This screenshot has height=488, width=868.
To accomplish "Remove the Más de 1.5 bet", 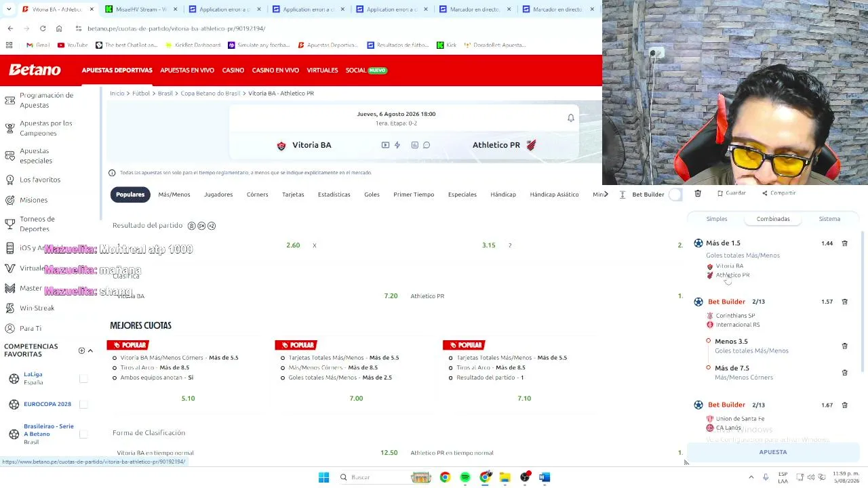I will (845, 243).
